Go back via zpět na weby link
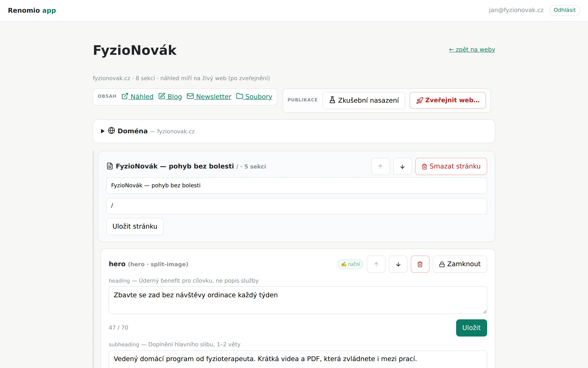 (472, 50)
